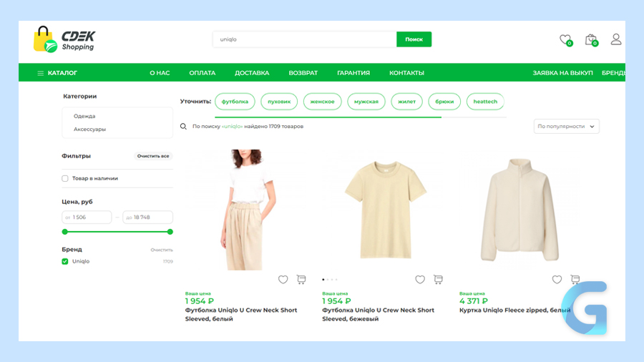Select the Аксессуары category
Viewport: 644px width, 362px height.
pyautogui.click(x=89, y=129)
